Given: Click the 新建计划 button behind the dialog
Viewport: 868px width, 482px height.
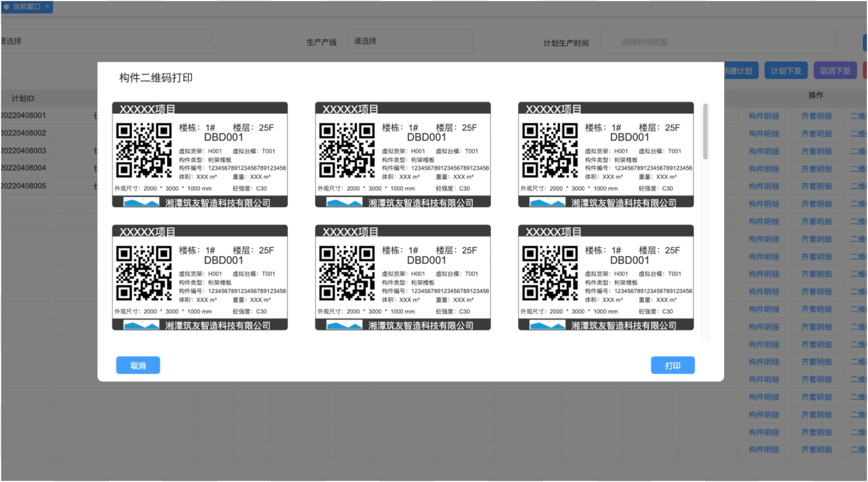Looking at the screenshot, I should pyautogui.click(x=740, y=71).
